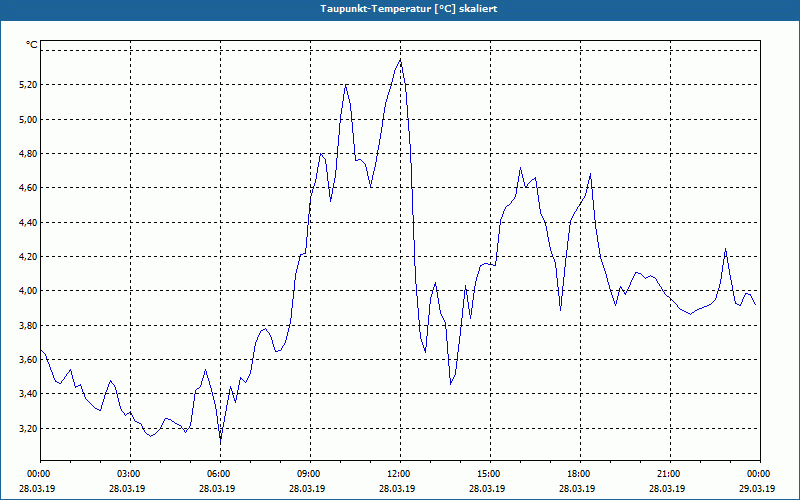Click the '4,80' y-axis value
The height and width of the screenshot is (500, 800).
point(28,154)
